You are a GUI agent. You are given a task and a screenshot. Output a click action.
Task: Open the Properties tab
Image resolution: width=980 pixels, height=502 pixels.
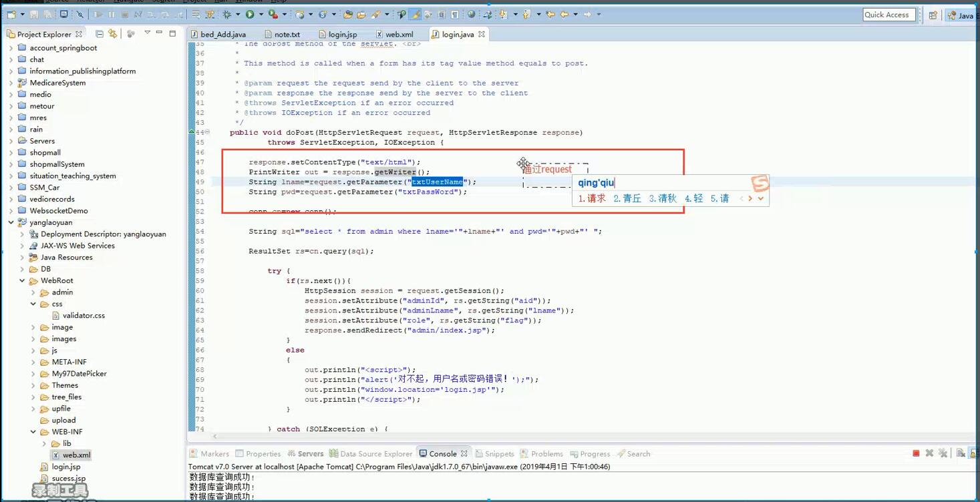[258, 454]
